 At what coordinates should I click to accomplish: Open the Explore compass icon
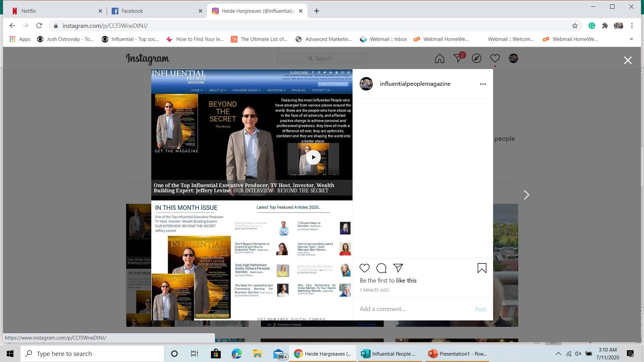tap(477, 59)
